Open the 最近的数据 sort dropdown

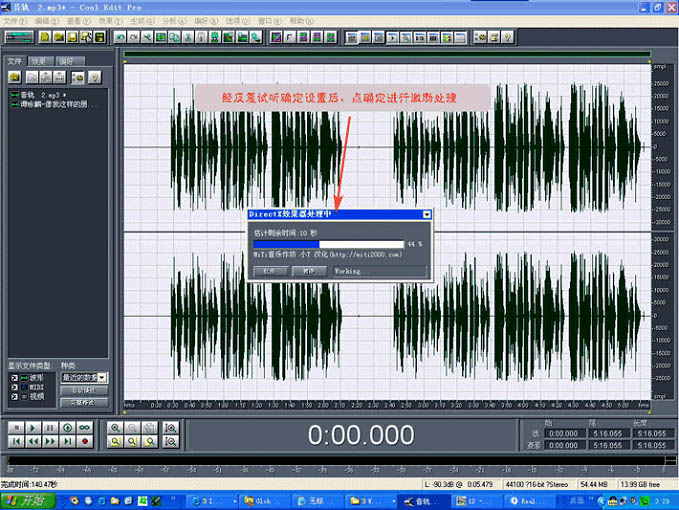click(103, 377)
